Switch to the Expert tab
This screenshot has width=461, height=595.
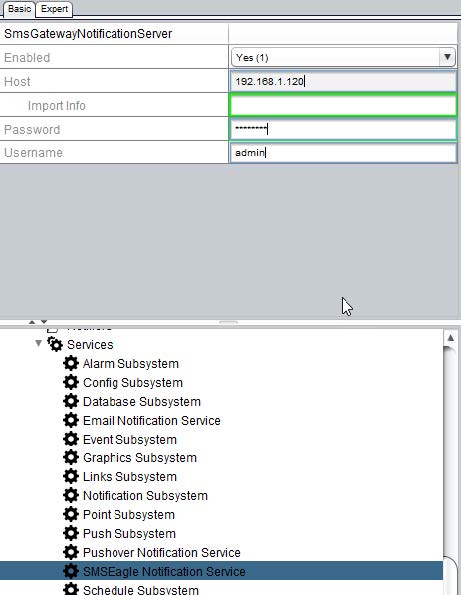(54, 9)
